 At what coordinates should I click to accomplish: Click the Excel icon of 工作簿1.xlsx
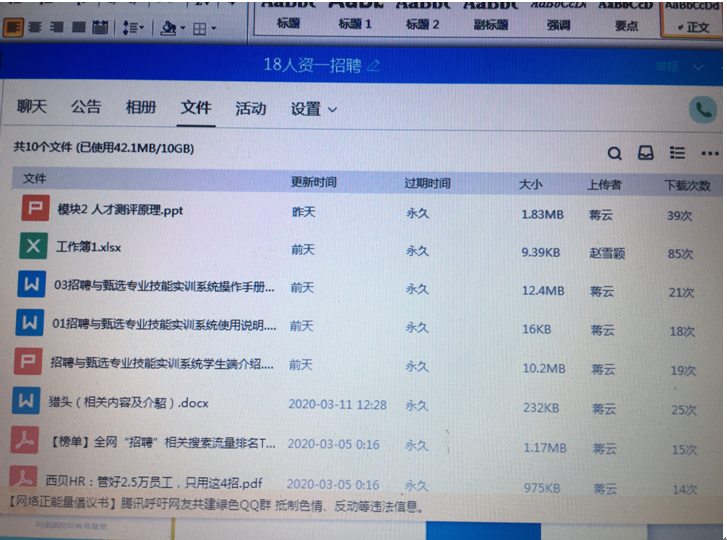pyautogui.click(x=34, y=246)
